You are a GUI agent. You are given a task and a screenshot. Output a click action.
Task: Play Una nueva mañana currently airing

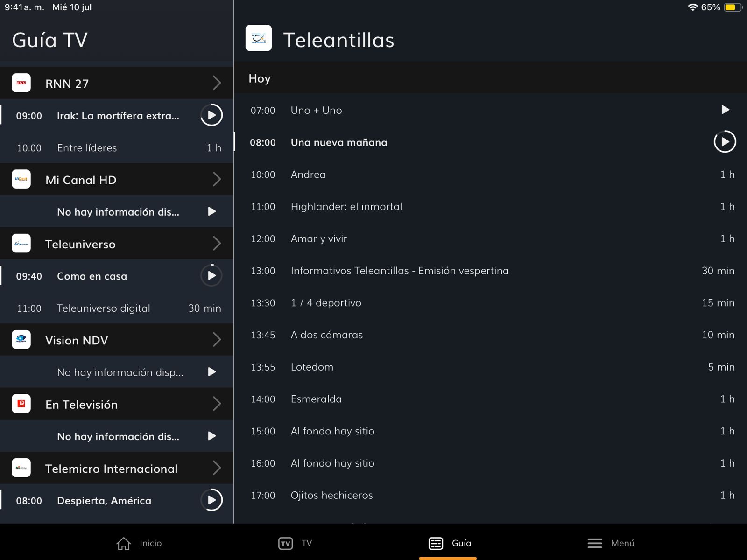tap(725, 142)
